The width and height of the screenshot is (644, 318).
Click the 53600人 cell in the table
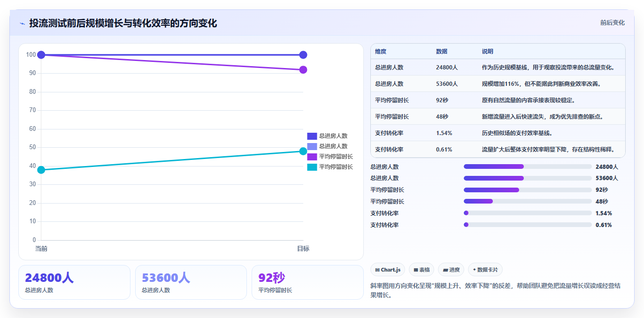(x=447, y=84)
